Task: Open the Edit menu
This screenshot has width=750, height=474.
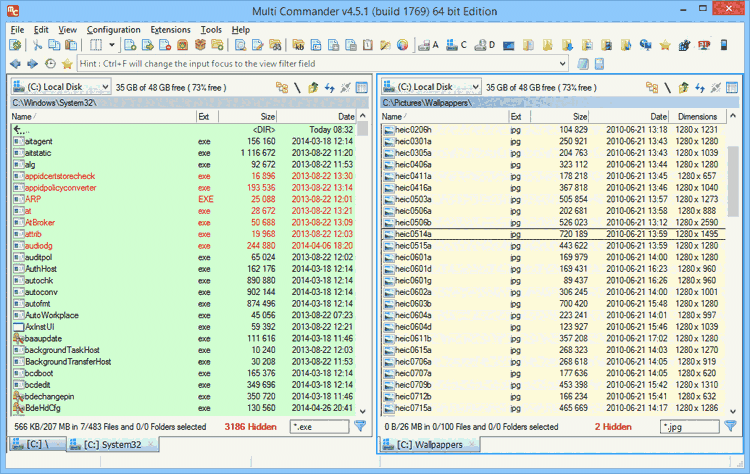Action: click(x=41, y=30)
